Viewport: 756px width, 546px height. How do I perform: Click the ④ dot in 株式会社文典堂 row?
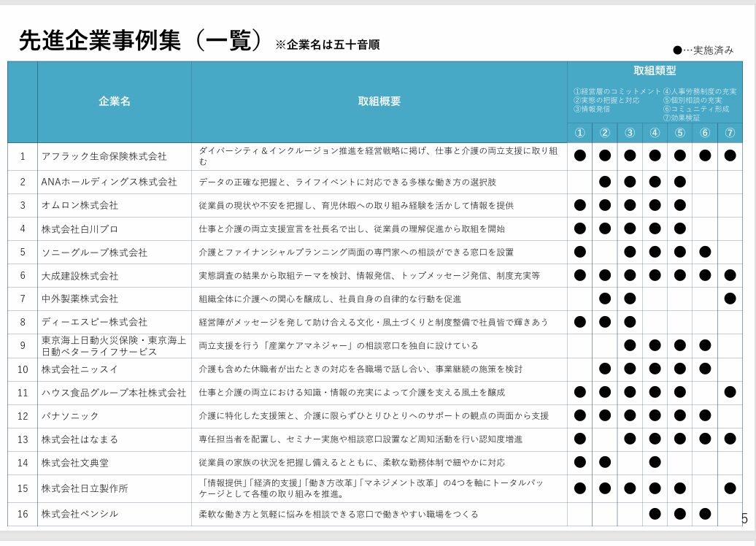(x=655, y=462)
